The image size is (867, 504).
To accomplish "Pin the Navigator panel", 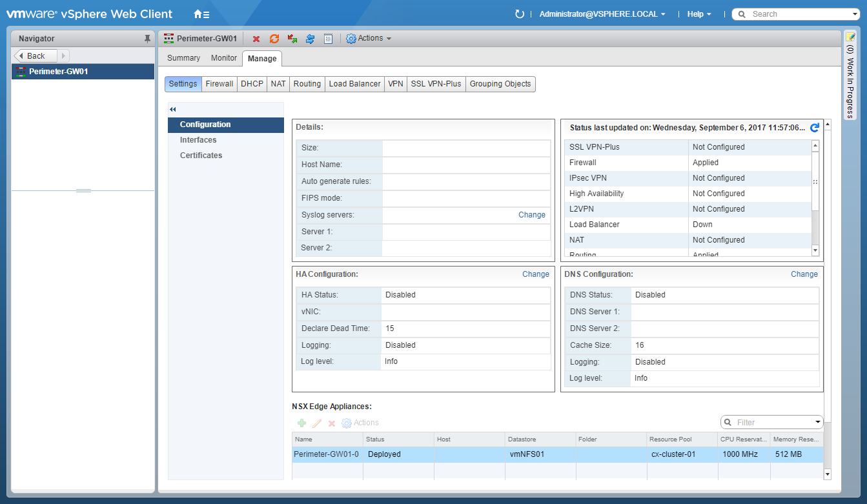I will (147, 39).
